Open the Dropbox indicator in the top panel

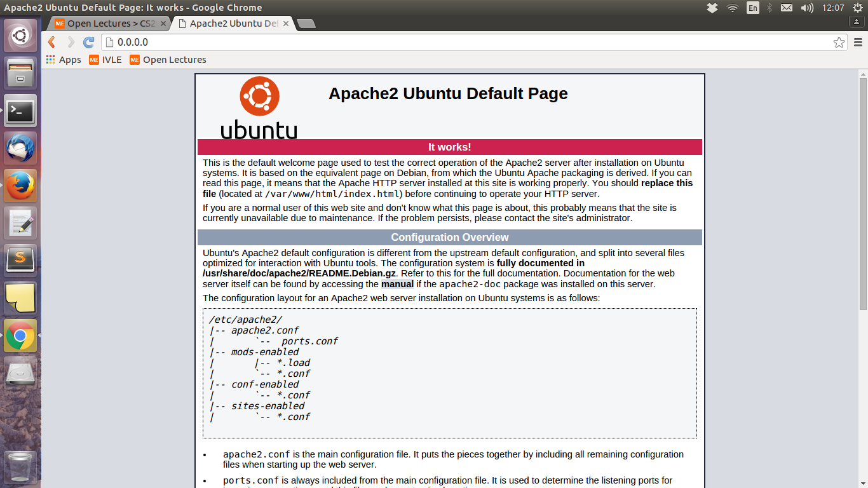point(712,8)
